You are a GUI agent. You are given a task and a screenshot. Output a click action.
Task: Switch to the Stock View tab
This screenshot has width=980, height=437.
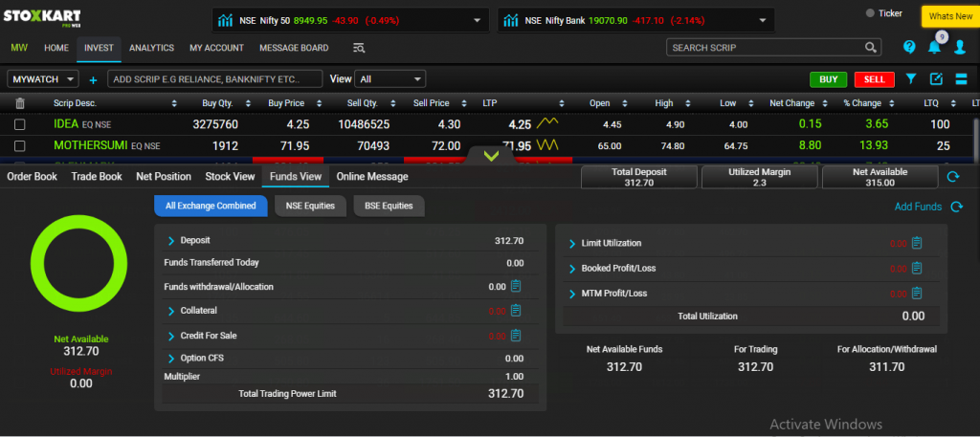coord(230,177)
